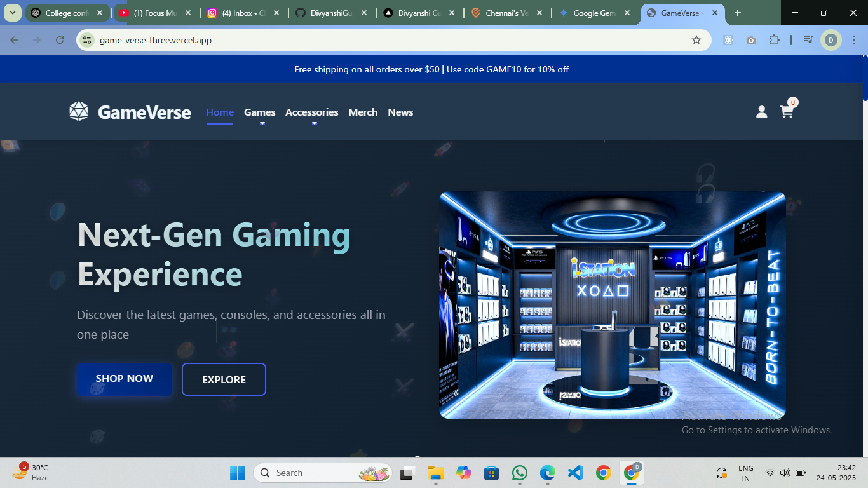Open WhatsApp from the taskbar
This screenshot has height=488, width=868.
click(520, 473)
